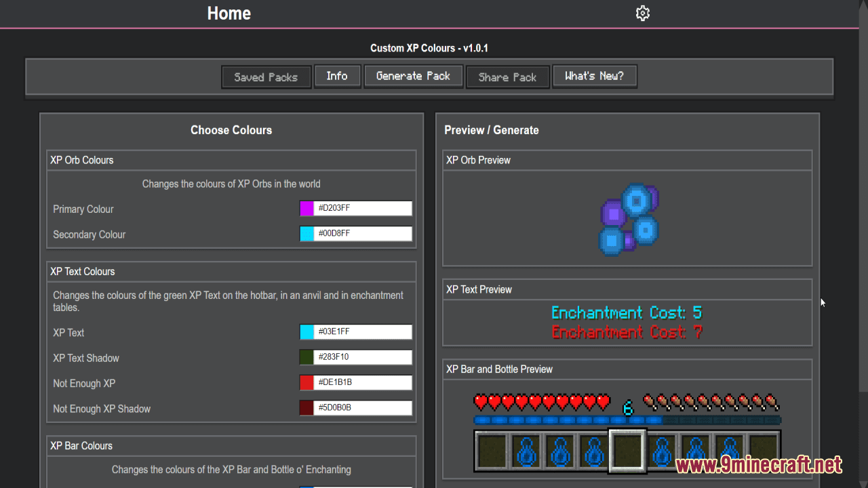Click the cyan Enchantment Cost: 5 text
This screenshot has height=488, width=868.
[627, 312]
